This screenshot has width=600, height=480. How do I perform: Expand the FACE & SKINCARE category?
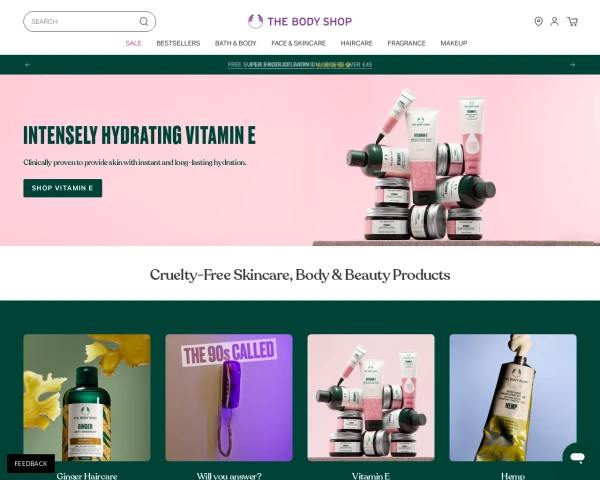point(298,43)
